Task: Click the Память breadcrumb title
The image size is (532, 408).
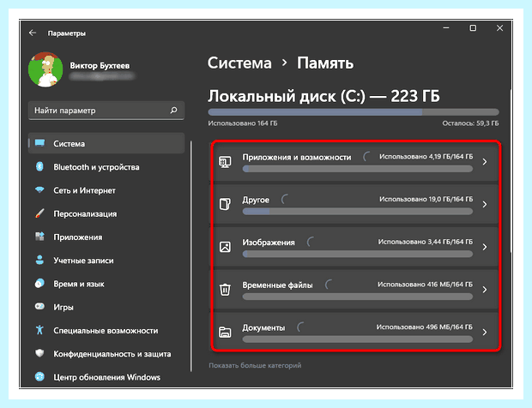Action: [x=325, y=63]
